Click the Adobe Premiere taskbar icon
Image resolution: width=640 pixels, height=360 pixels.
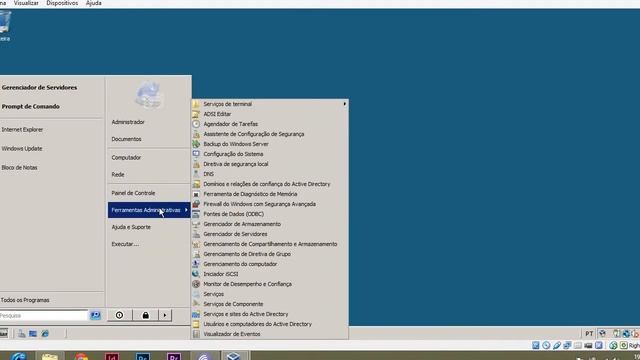point(174,356)
